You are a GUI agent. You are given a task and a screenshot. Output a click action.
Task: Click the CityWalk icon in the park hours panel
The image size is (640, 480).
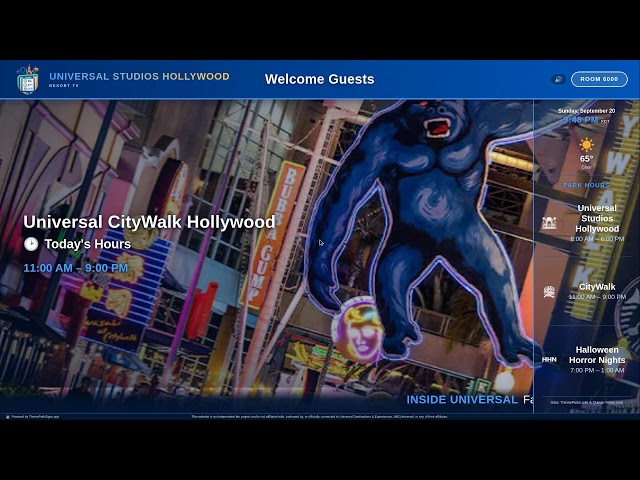pyautogui.click(x=549, y=292)
